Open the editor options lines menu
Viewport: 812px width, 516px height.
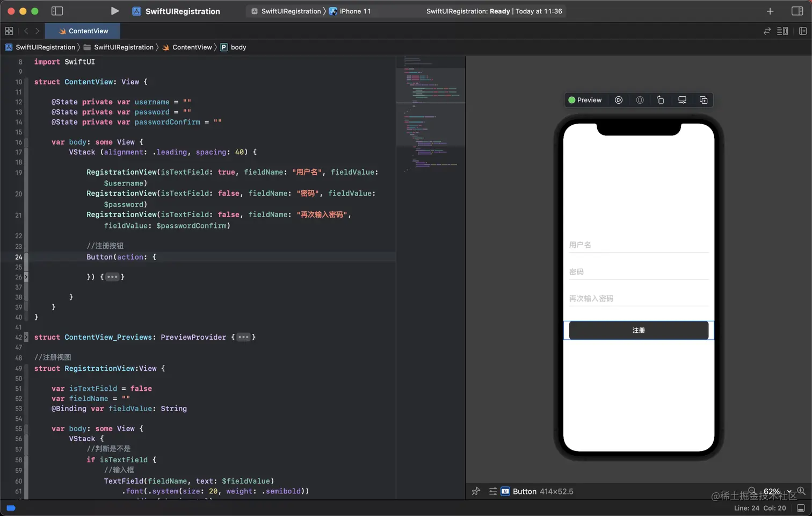coord(782,31)
